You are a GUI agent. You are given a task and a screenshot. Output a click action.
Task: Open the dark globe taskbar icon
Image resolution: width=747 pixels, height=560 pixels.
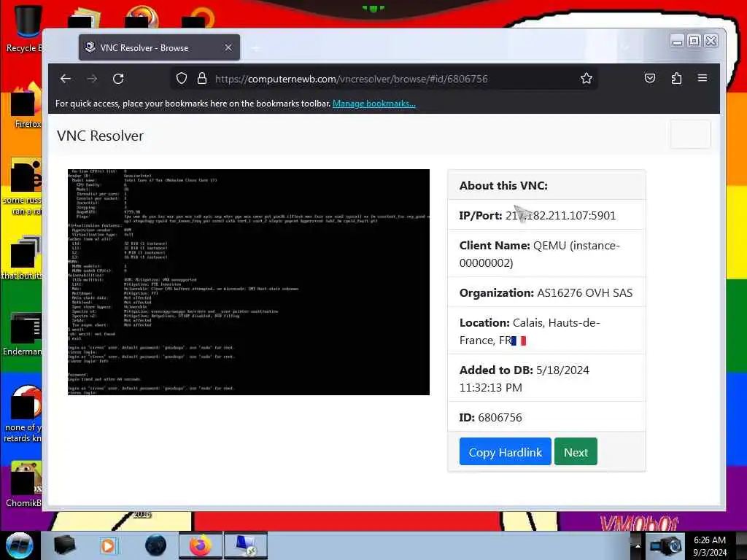pos(155,545)
